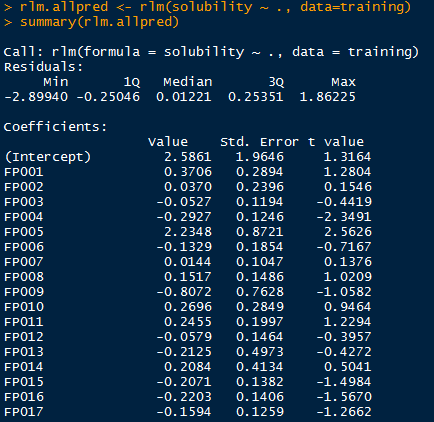Select FP004 coefficient value -0.2927
Image resolution: width=434 pixels, height=422 pixels.
pos(184,217)
